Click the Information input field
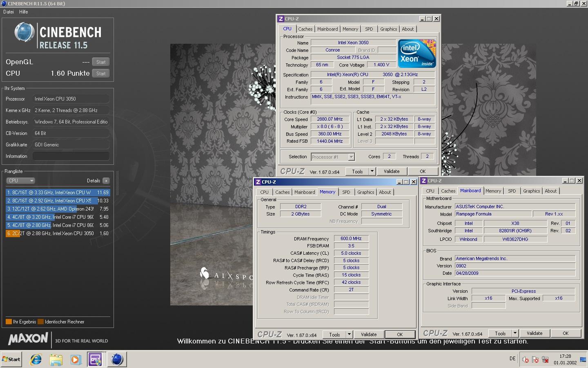 pos(71,156)
